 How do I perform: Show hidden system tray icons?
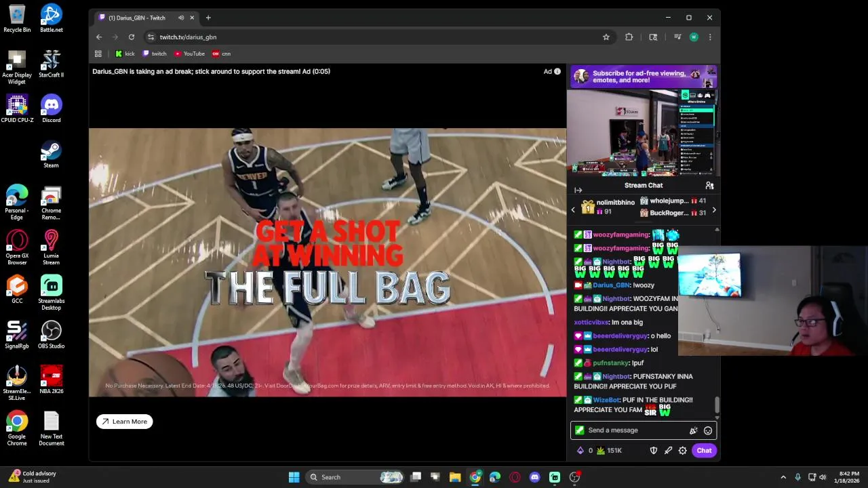(783, 477)
